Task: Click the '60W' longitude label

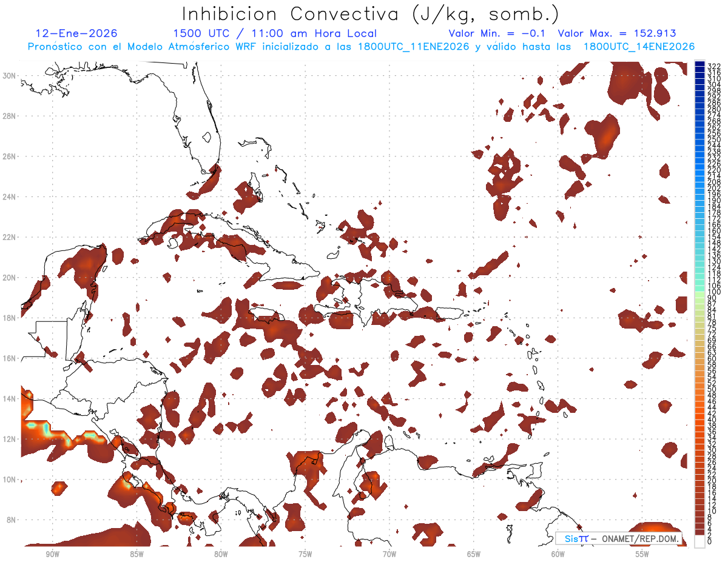Action: (x=558, y=554)
